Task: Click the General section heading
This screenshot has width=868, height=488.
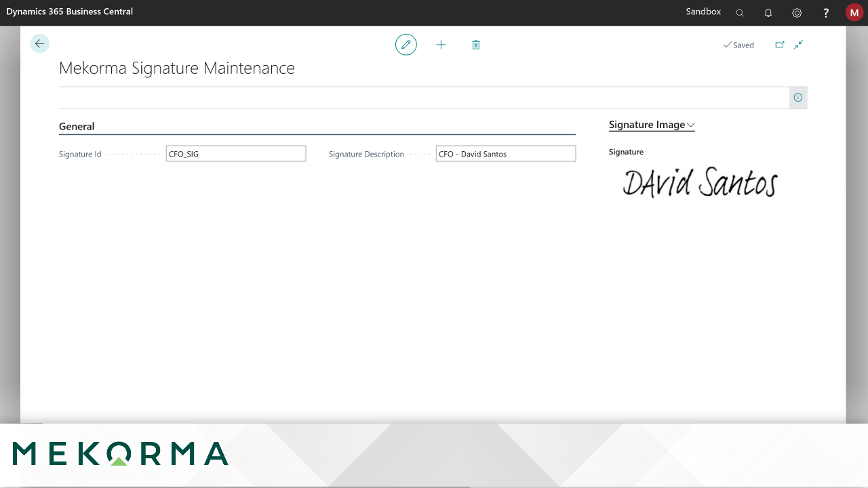Action: click(x=77, y=127)
